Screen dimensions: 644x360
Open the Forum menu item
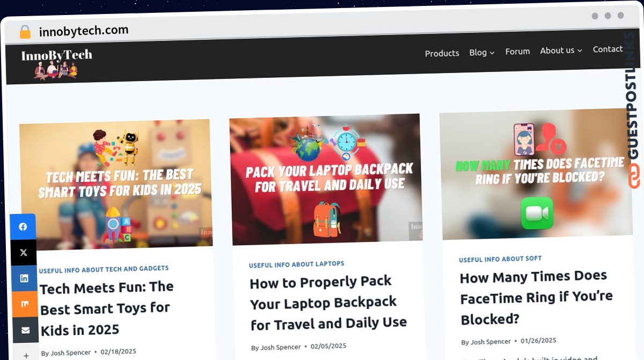point(517,52)
